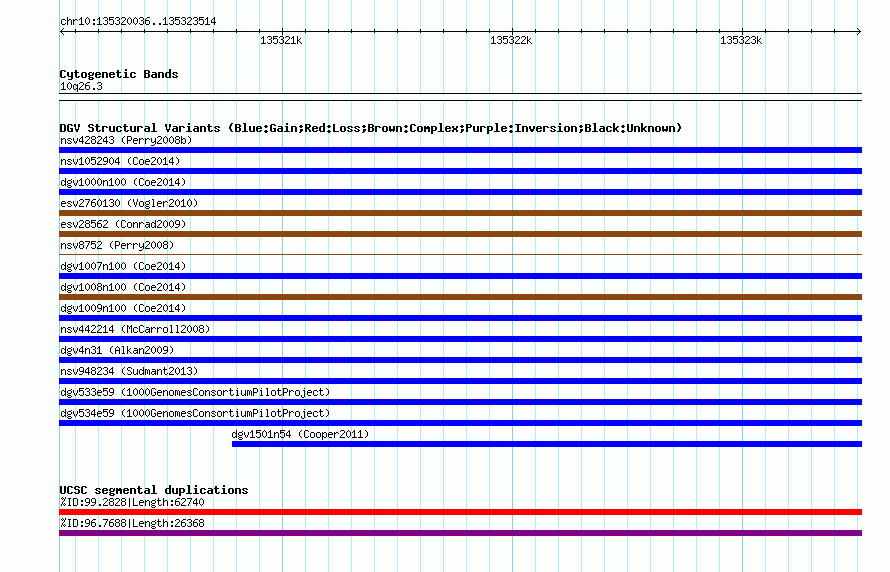The height and width of the screenshot is (572, 890).
Task: Click the nsv428243 (Perry2008b) variant label
Action: click(x=126, y=140)
